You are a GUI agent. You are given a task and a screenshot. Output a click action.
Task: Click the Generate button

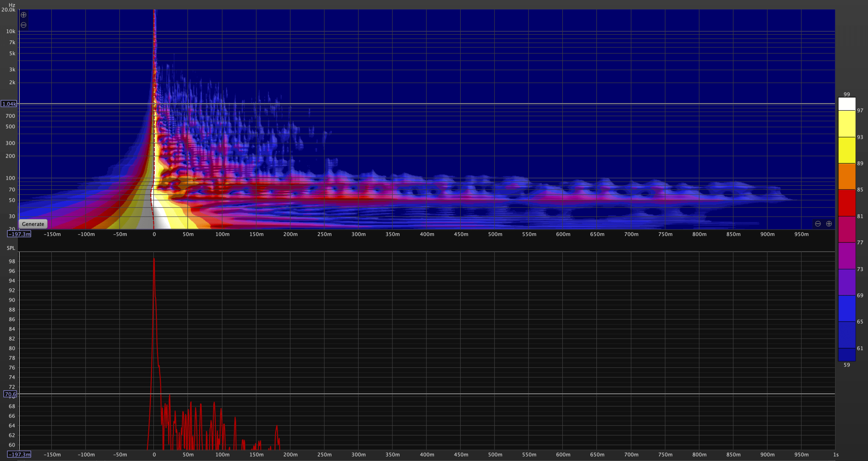33,224
